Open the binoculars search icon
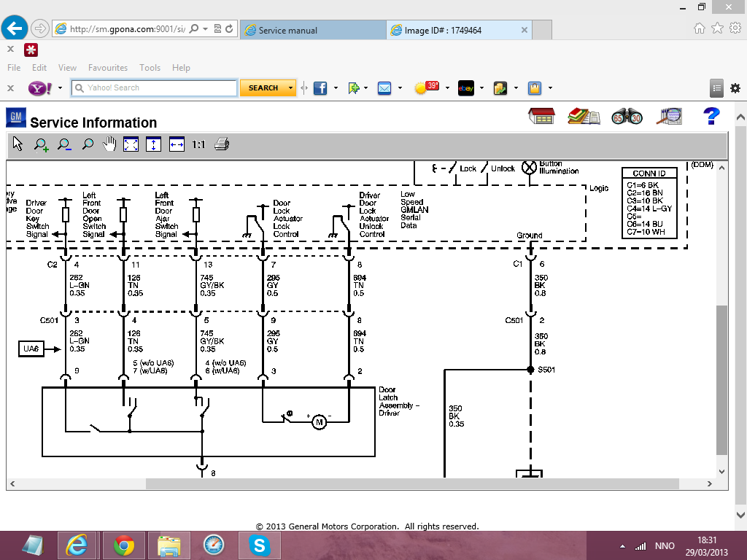 (627, 116)
